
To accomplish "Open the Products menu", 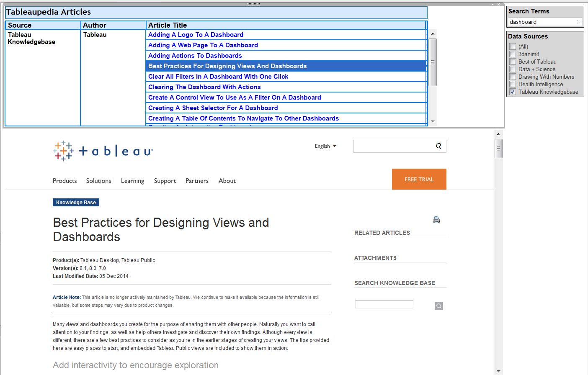I will tap(65, 181).
